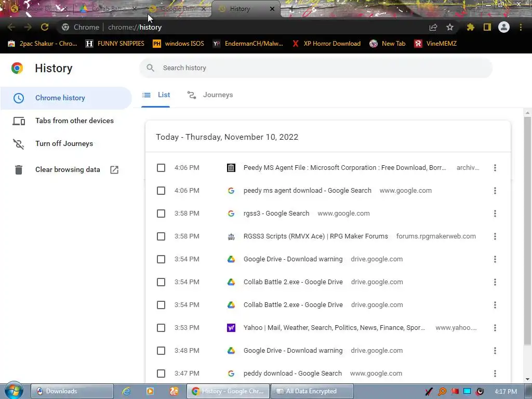Open the Downloads taskbar window
The image size is (532, 399).
pos(72,391)
